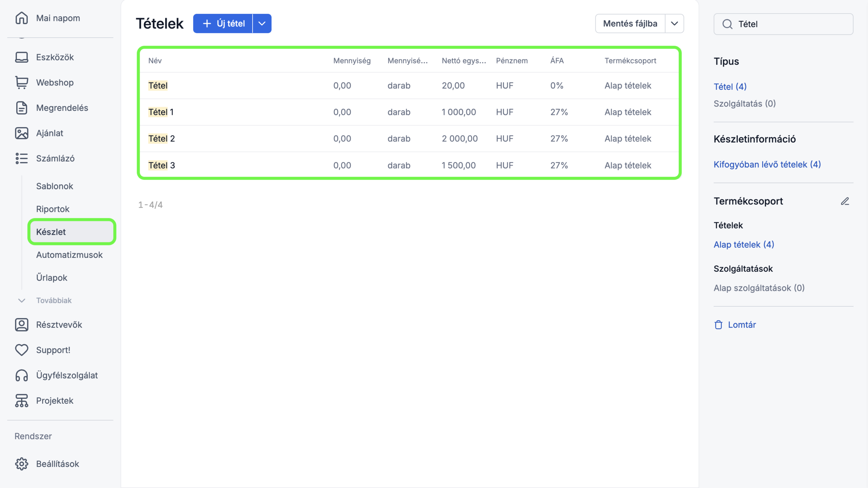This screenshot has width=868, height=488.
Task: Click the Számlázó list icon
Action: (22, 158)
